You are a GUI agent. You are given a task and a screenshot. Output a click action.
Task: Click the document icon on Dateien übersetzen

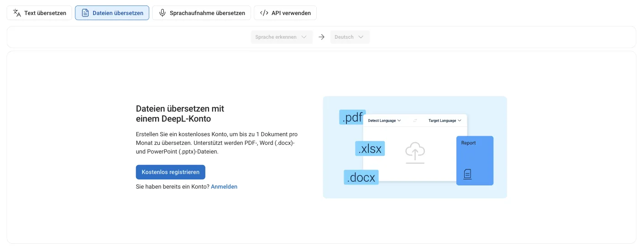[85, 13]
